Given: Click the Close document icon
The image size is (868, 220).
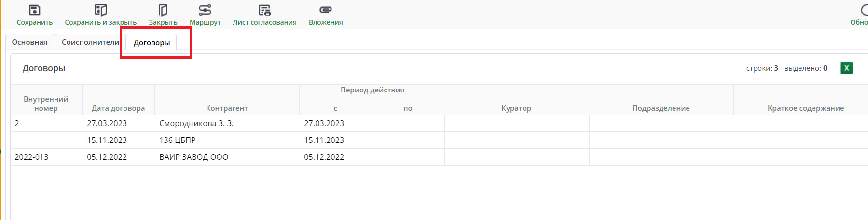Looking at the screenshot, I should tap(163, 10).
